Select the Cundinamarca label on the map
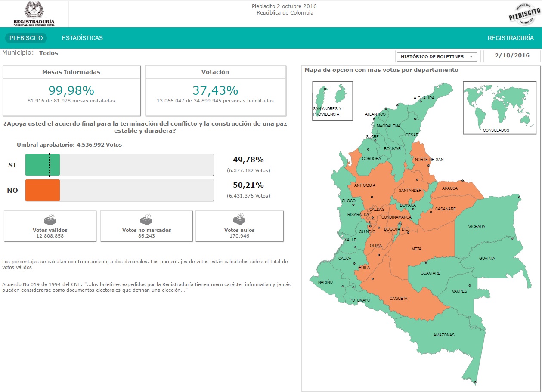This screenshot has width=542, height=392. (396, 217)
